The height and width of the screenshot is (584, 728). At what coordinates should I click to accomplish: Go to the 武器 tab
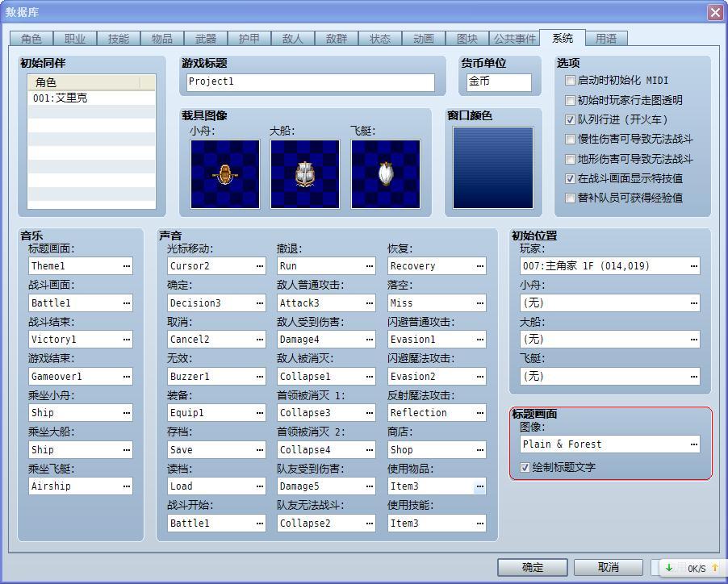pyautogui.click(x=206, y=39)
